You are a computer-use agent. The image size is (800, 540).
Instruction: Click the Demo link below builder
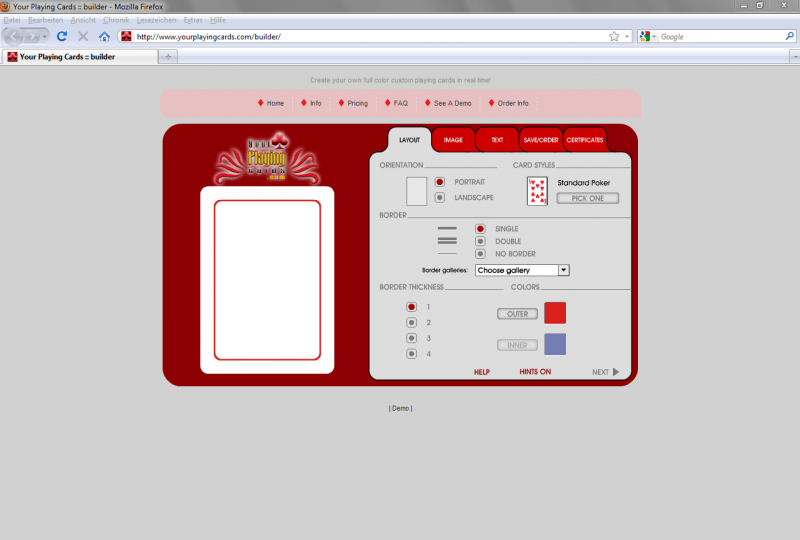pos(401,408)
